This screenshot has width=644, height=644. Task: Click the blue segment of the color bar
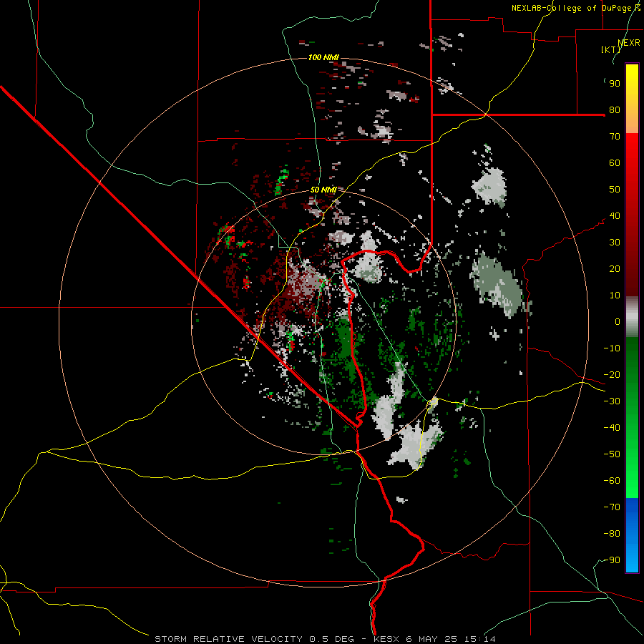point(632,535)
